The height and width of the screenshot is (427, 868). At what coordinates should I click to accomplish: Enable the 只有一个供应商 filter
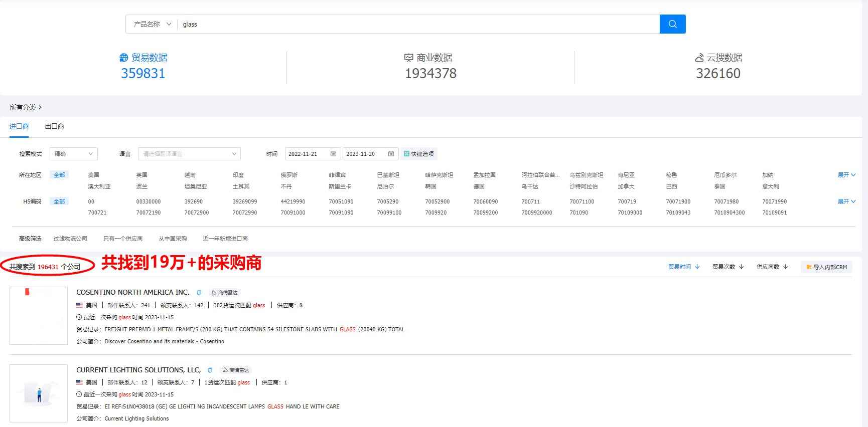[123, 239]
